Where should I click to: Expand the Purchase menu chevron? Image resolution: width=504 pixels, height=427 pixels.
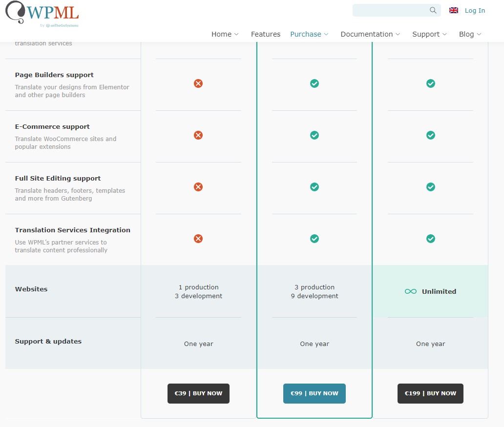[x=326, y=34]
